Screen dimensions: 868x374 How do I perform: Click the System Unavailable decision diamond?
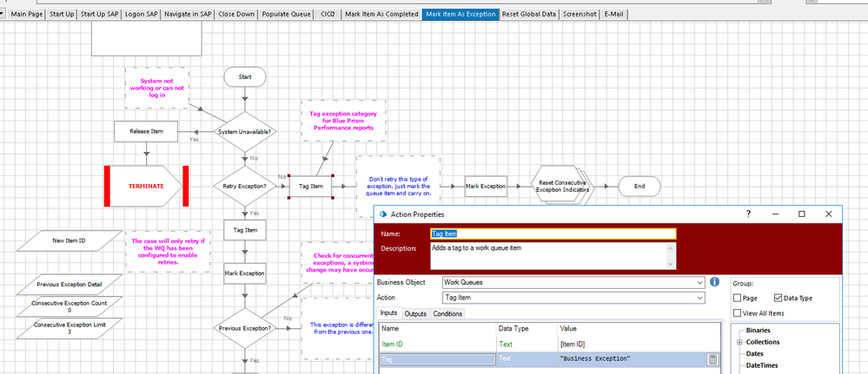(244, 132)
